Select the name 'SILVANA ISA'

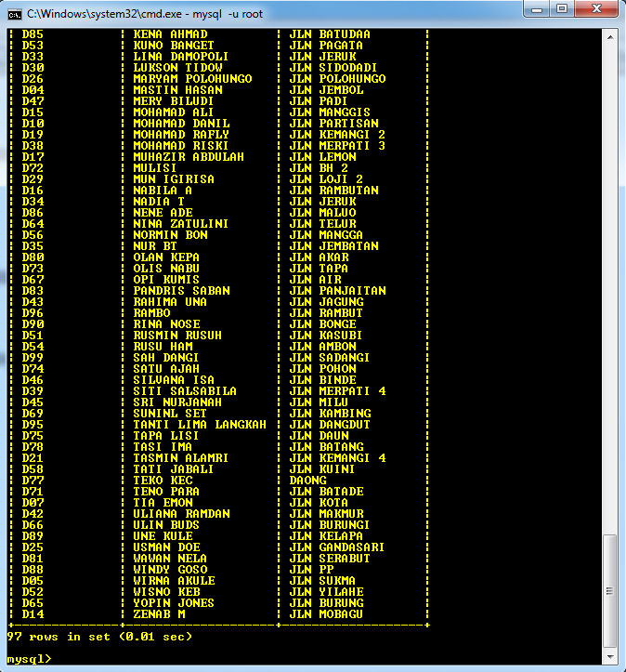point(174,380)
